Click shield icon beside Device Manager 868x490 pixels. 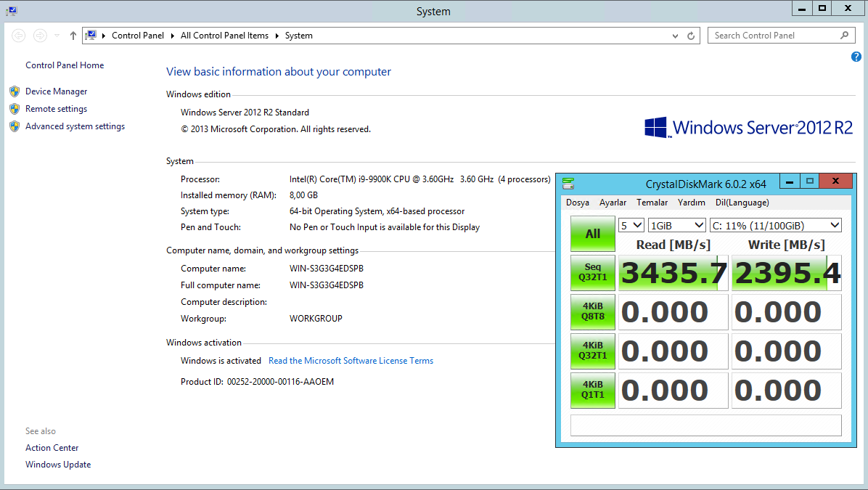(x=15, y=91)
